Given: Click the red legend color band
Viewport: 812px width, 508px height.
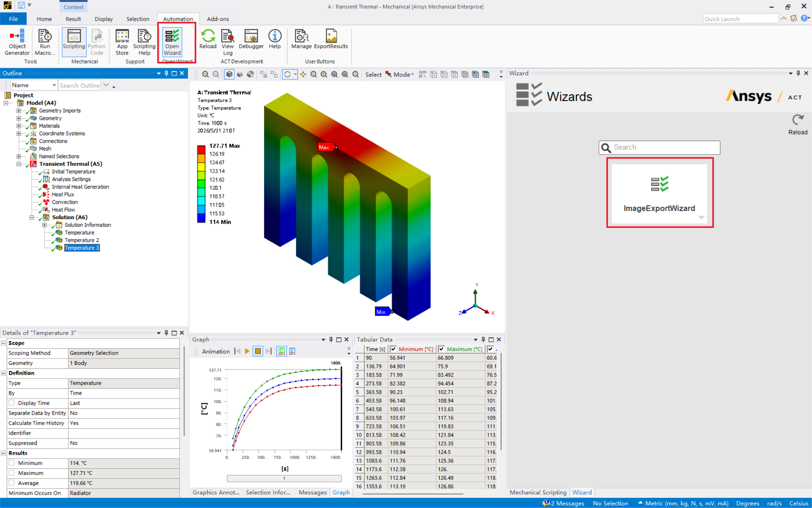Looking at the screenshot, I should (201, 150).
